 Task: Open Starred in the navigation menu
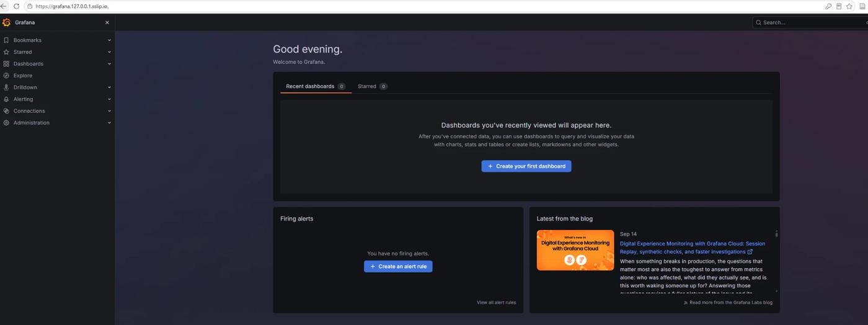(22, 52)
